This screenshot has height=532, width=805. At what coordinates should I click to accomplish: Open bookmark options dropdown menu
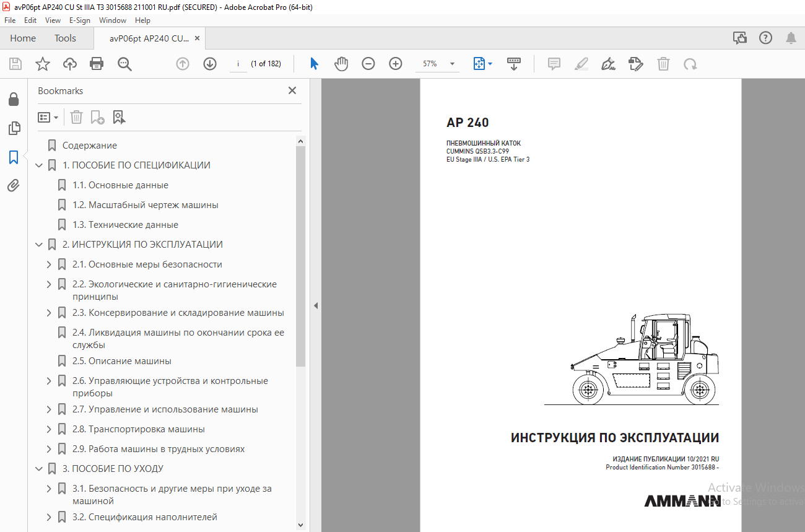pos(48,117)
